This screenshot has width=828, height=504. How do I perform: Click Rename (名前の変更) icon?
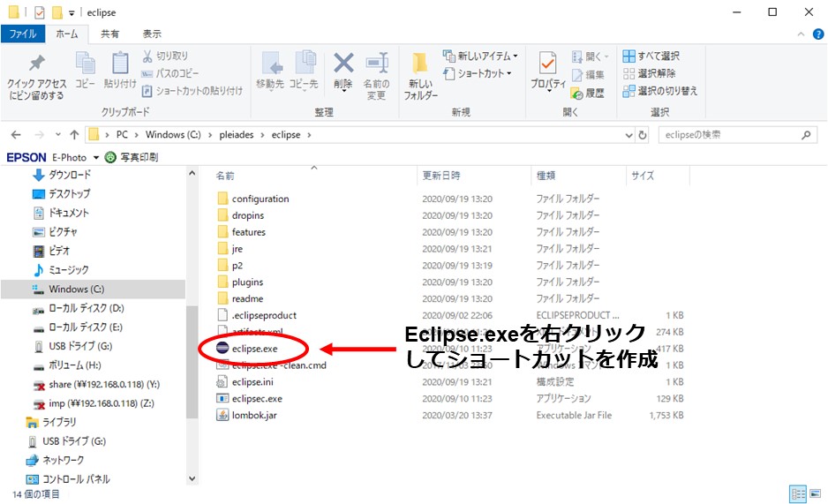click(377, 63)
